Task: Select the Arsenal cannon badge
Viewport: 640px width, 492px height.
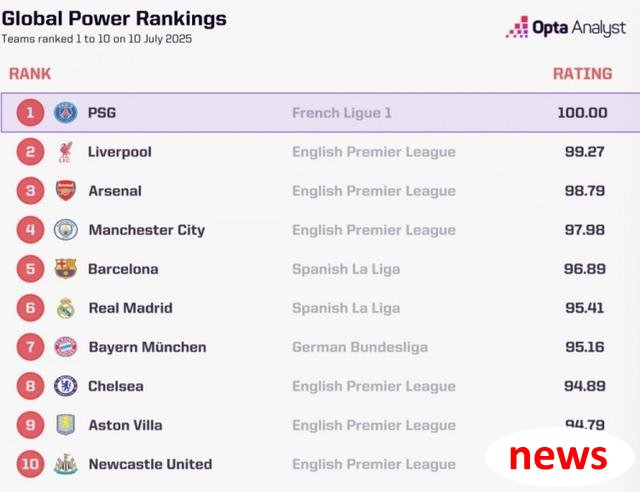Action: [x=65, y=191]
